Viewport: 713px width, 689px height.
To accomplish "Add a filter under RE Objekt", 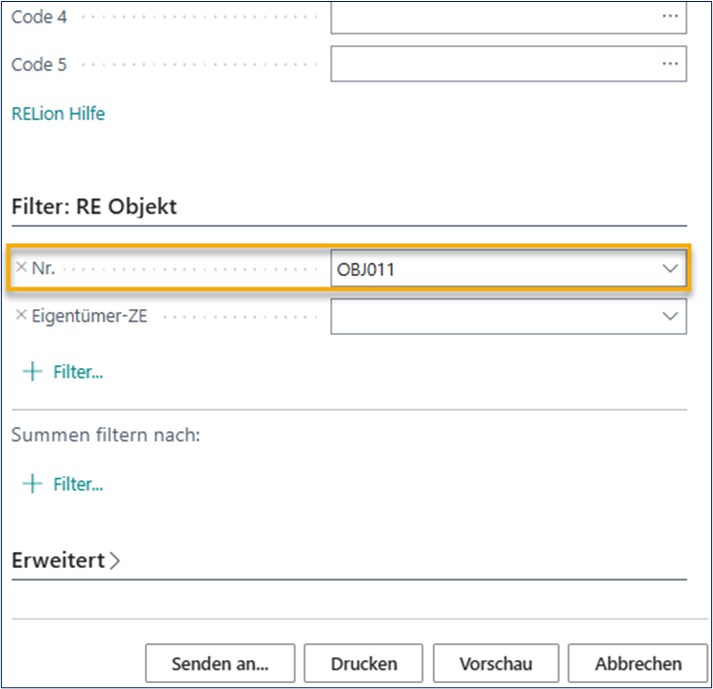I will (63, 372).
